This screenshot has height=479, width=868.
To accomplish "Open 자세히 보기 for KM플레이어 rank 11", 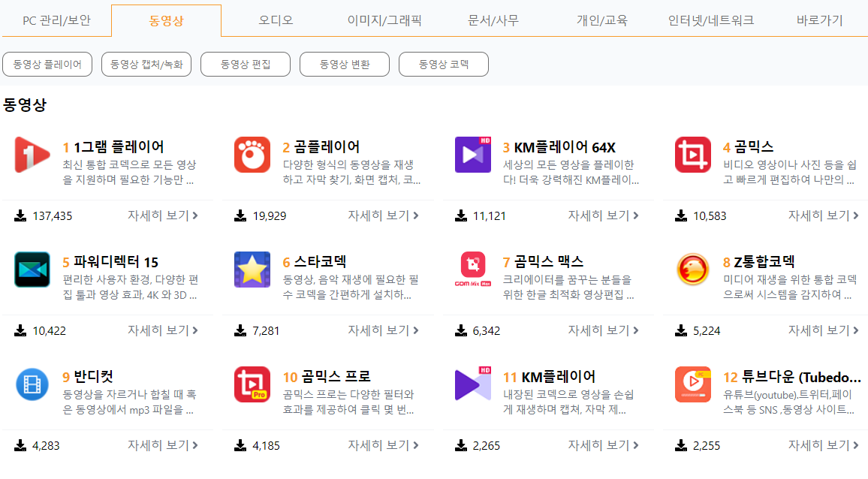I will (x=604, y=445).
